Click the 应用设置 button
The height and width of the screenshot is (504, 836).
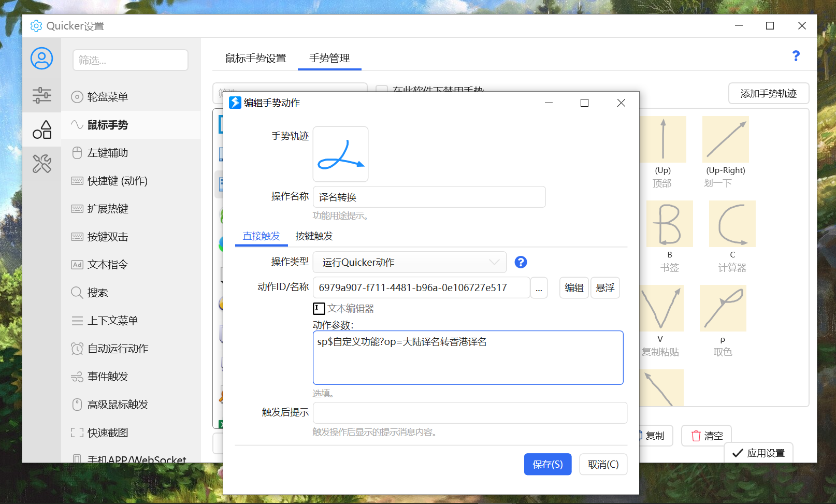tap(759, 453)
